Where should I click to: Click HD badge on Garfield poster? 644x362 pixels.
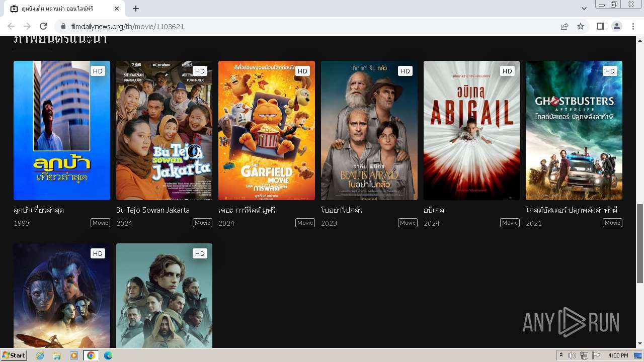click(302, 71)
